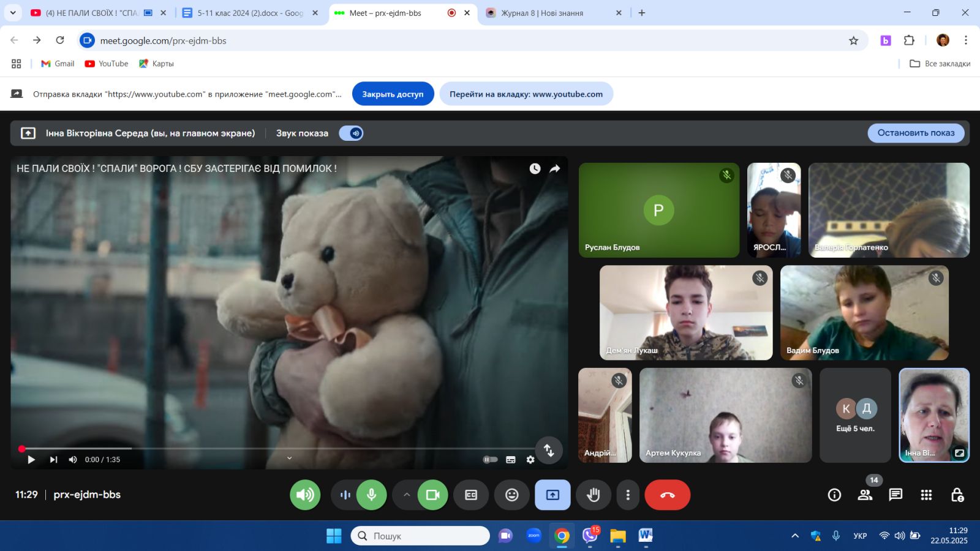Screen dimensions: 980x551
Task: Click the raise hand icon
Action: click(593, 495)
